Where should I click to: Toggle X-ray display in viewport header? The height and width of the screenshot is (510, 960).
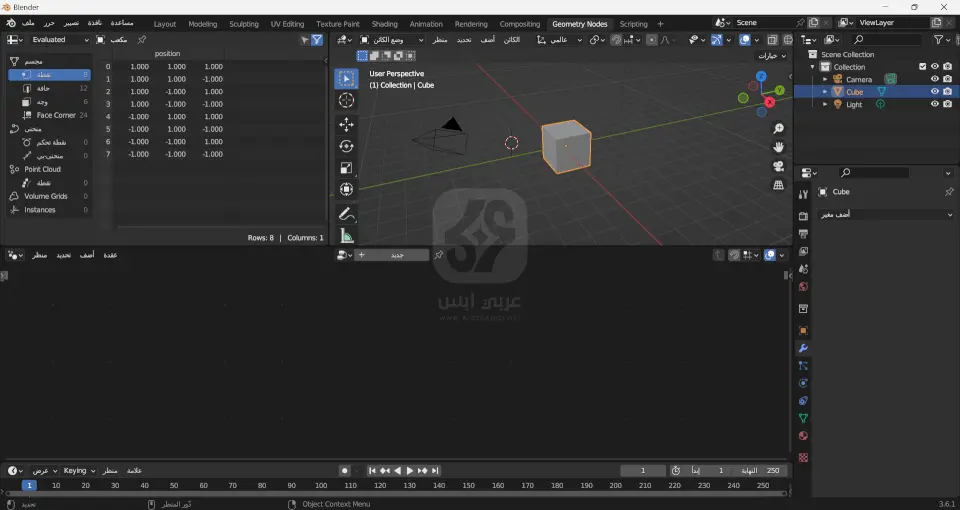(x=772, y=40)
